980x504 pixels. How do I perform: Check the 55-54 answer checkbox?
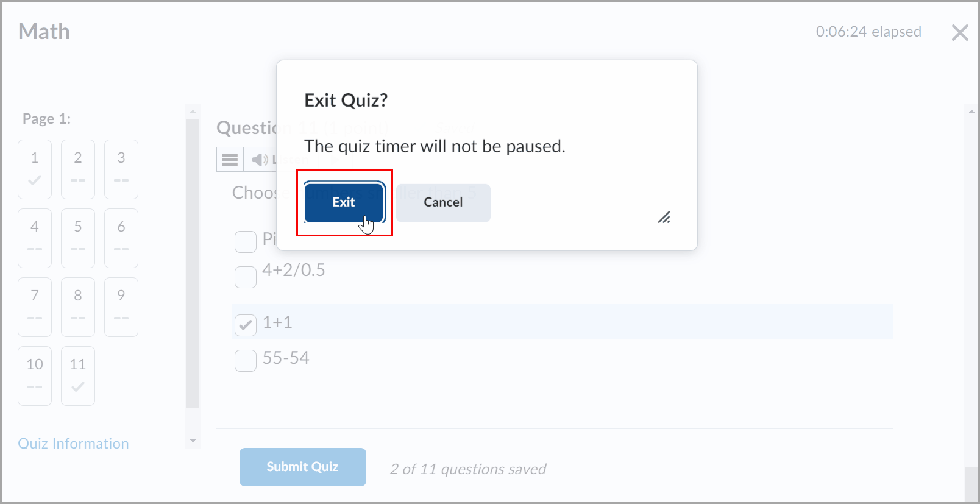coord(246,361)
